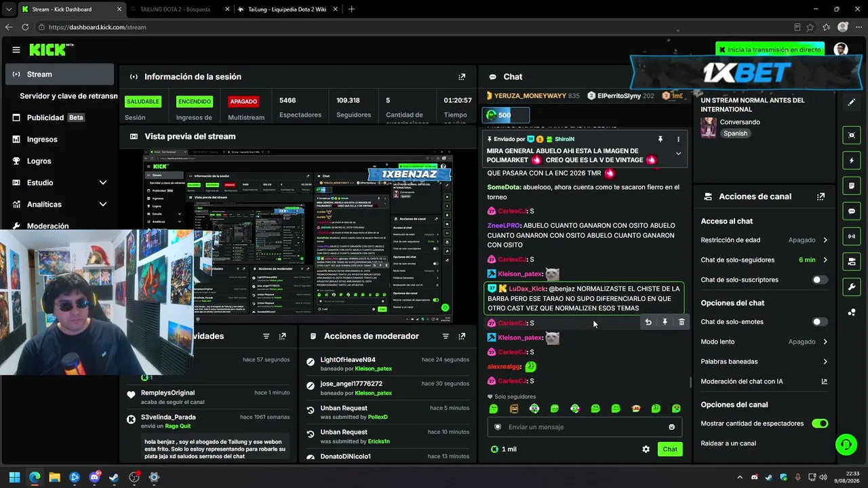Unpin the pinned ShiroiN message

pyautogui.click(x=660, y=139)
